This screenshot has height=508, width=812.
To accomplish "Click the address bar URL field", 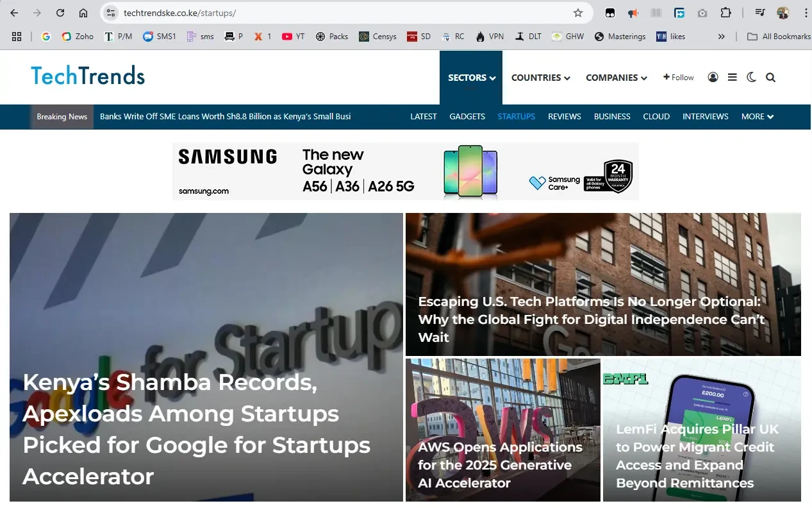I will point(340,13).
